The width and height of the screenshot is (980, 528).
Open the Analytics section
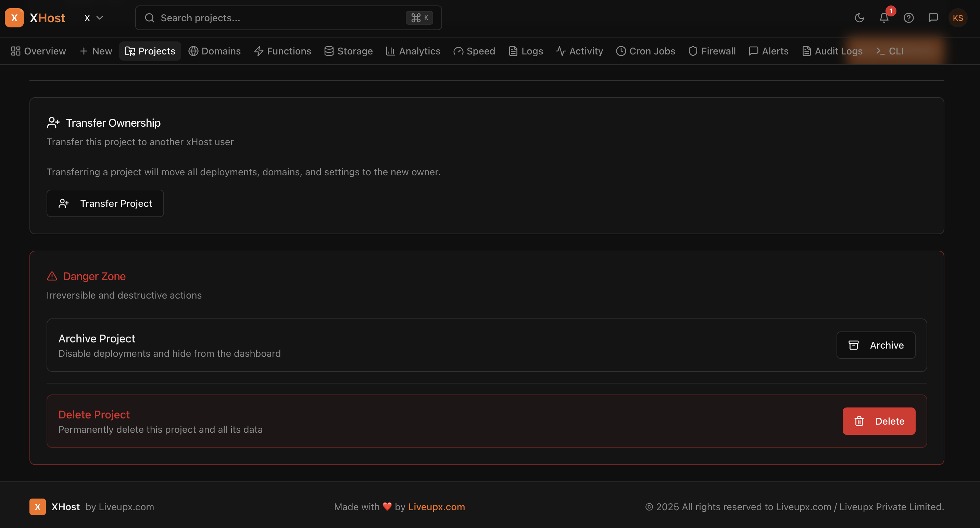tap(413, 51)
